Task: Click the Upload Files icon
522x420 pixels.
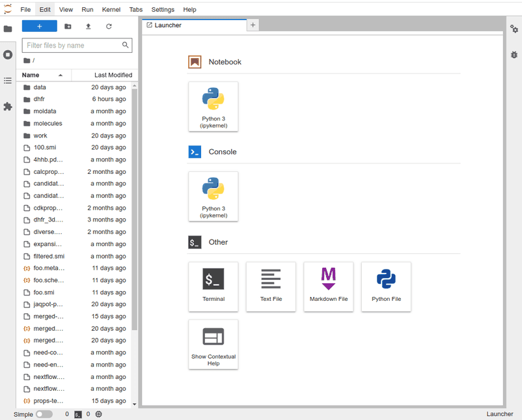Action: click(89, 26)
